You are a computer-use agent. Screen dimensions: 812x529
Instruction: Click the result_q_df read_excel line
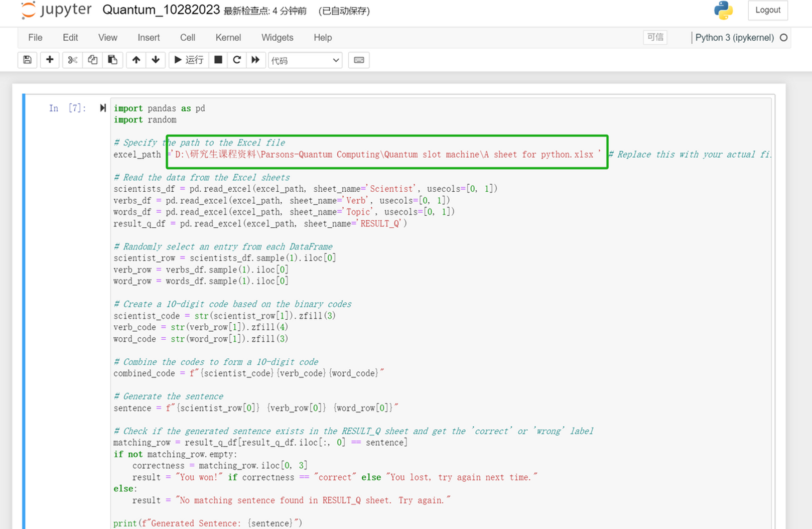[260, 223]
